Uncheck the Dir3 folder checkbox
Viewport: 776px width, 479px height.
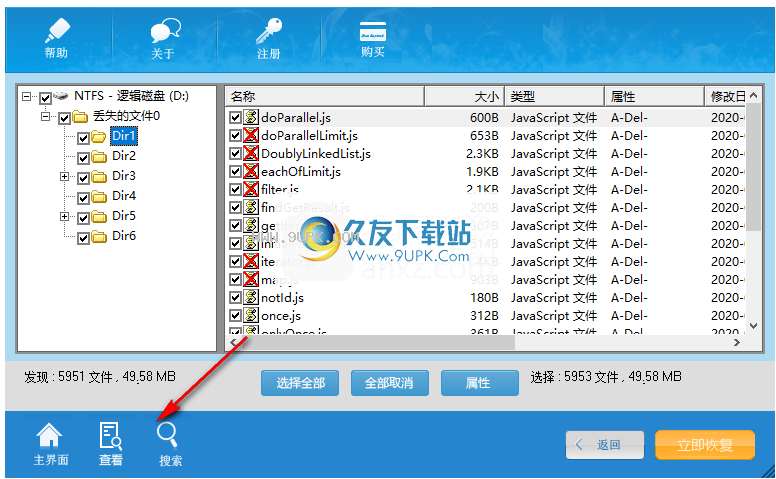click(x=83, y=178)
